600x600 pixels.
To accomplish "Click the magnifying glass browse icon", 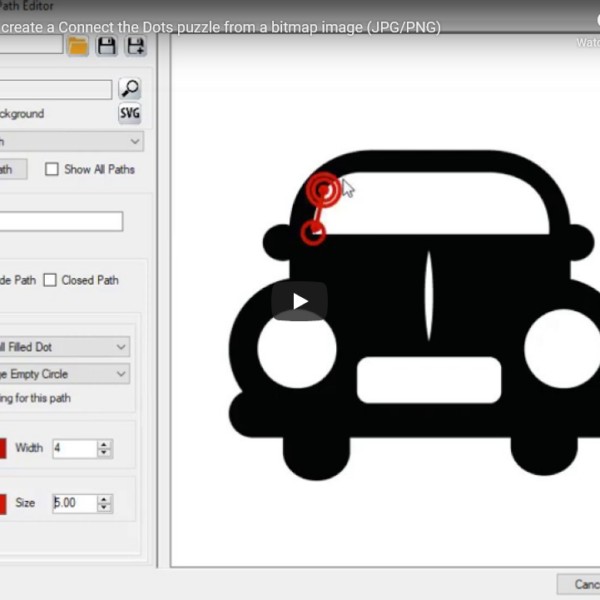I will tap(130, 89).
